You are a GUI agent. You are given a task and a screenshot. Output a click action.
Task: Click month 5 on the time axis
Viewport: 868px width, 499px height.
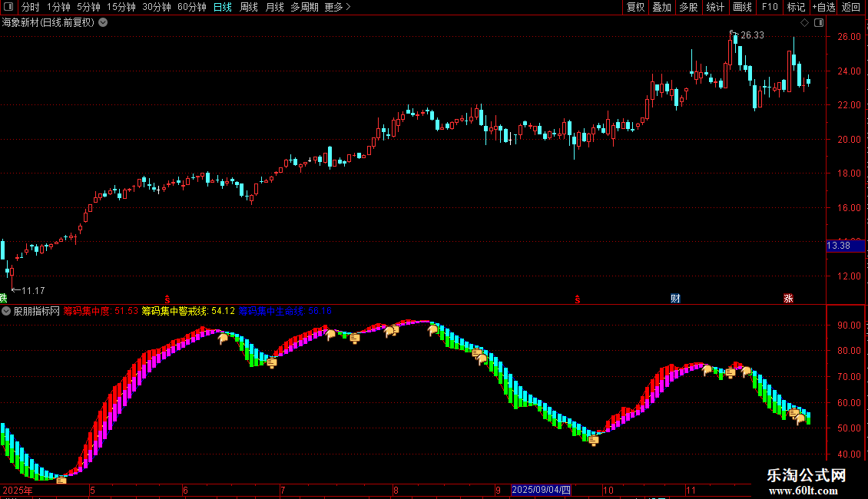(92, 490)
